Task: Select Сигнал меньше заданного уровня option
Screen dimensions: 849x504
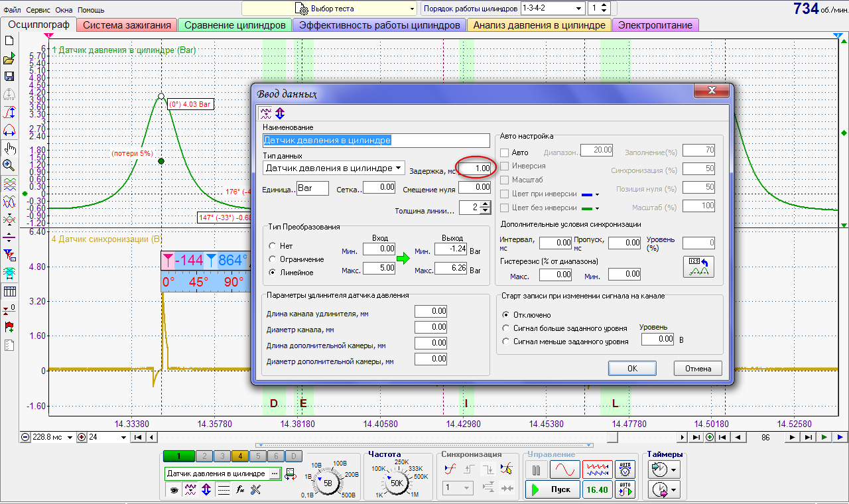Action: click(x=507, y=342)
